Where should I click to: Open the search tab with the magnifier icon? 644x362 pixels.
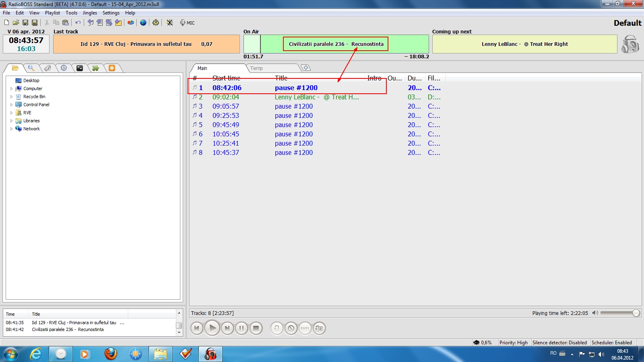(31, 68)
